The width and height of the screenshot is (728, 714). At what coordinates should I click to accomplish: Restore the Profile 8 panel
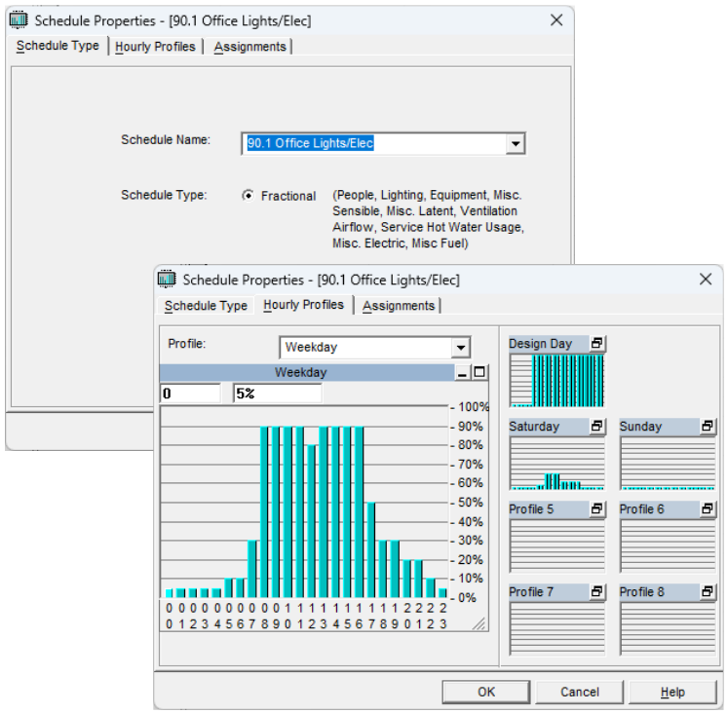pos(708,592)
